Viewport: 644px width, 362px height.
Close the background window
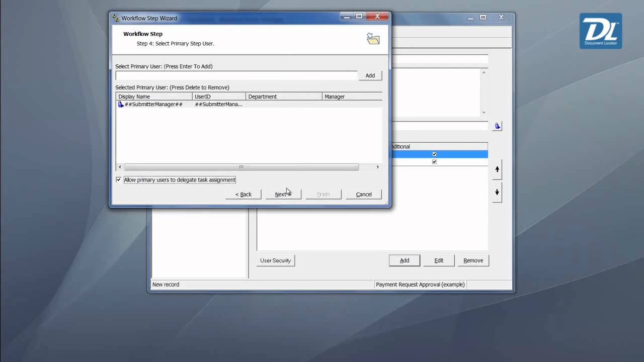[501, 18]
